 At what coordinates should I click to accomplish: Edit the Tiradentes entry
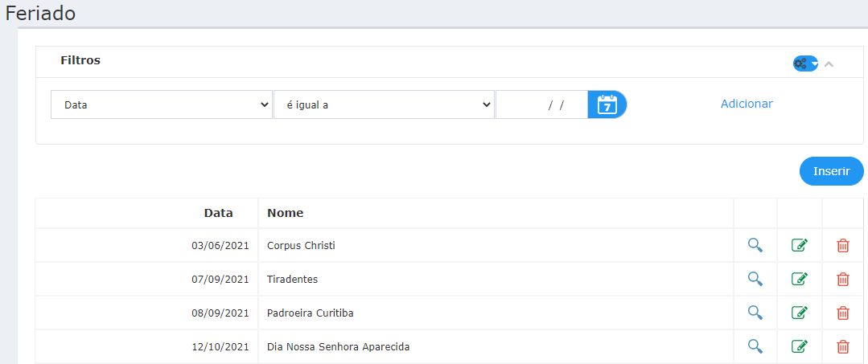(800, 279)
